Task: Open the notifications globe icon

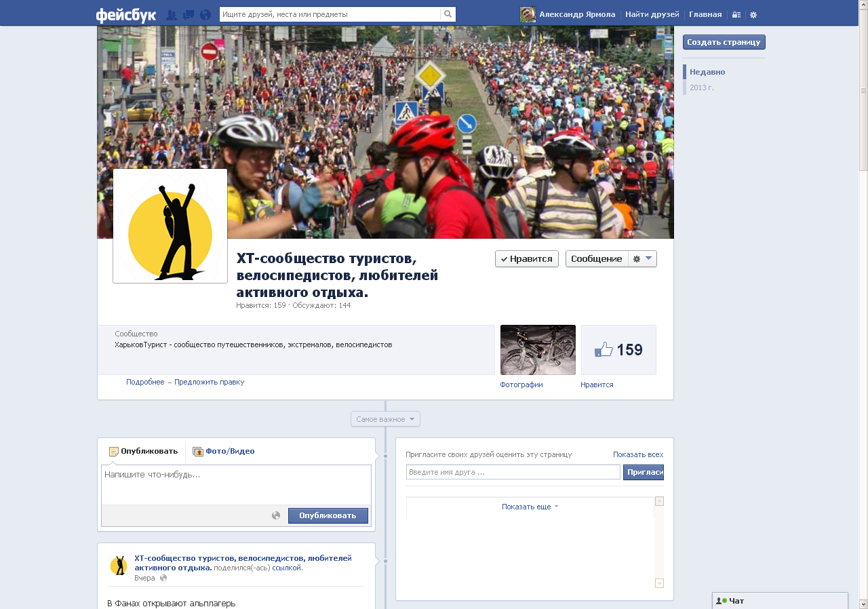Action: pos(205,15)
